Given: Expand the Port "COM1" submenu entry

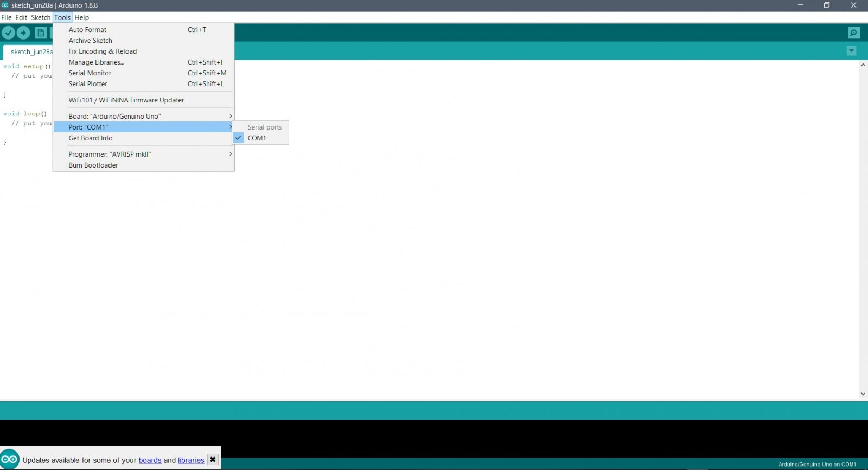Looking at the screenshot, I should pyautogui.click(x=144, y=127).
